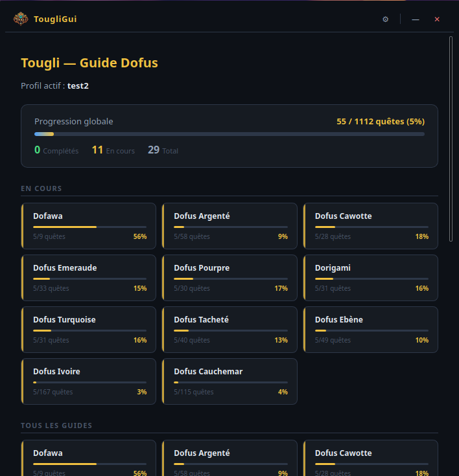This screenshot has width=459, height=476.
Task: Click the 3% value on Dofus Ivoire
Action: (x=142, y=392)
